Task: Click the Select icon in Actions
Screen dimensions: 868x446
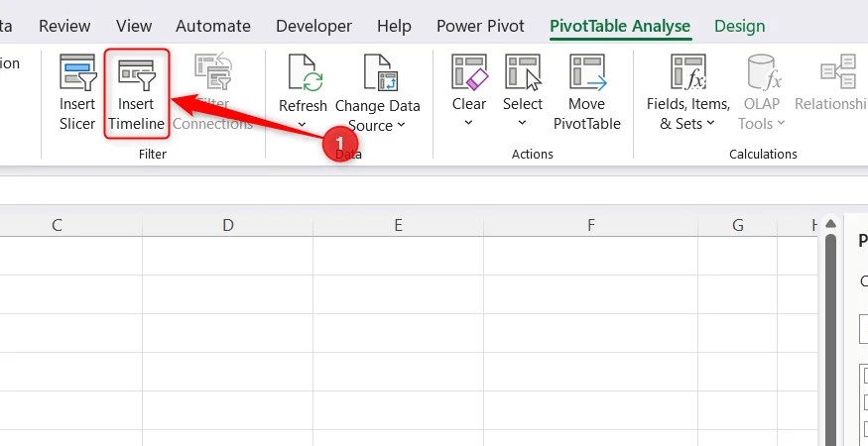Action: click(523, 72)
